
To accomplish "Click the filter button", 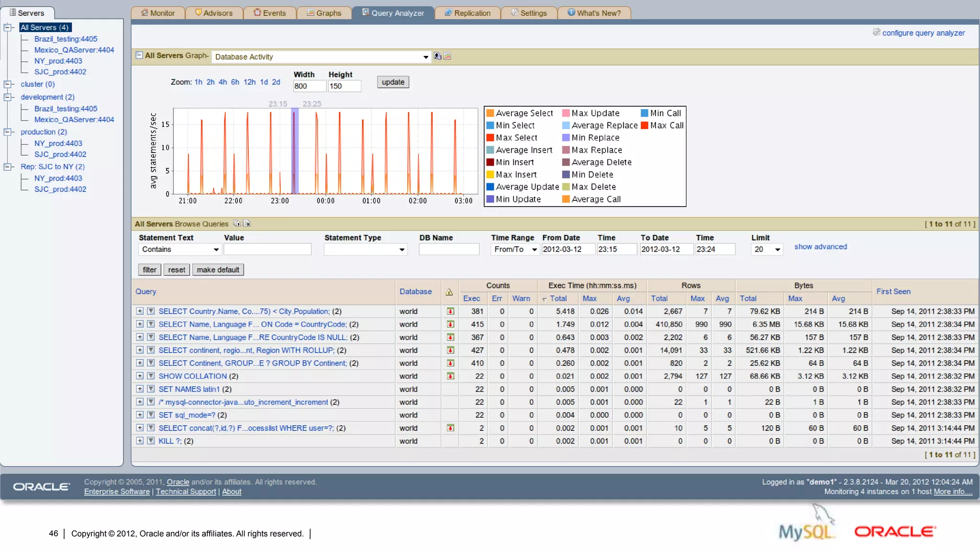I will tap(149, 270).
